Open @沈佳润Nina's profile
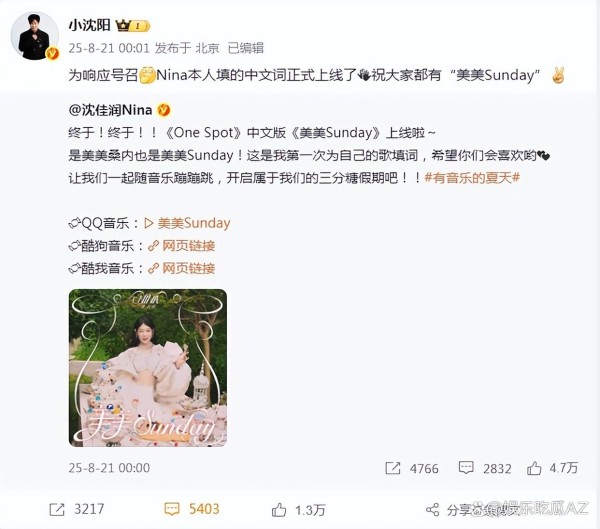The image size is (600, 529). click(111, 110)
